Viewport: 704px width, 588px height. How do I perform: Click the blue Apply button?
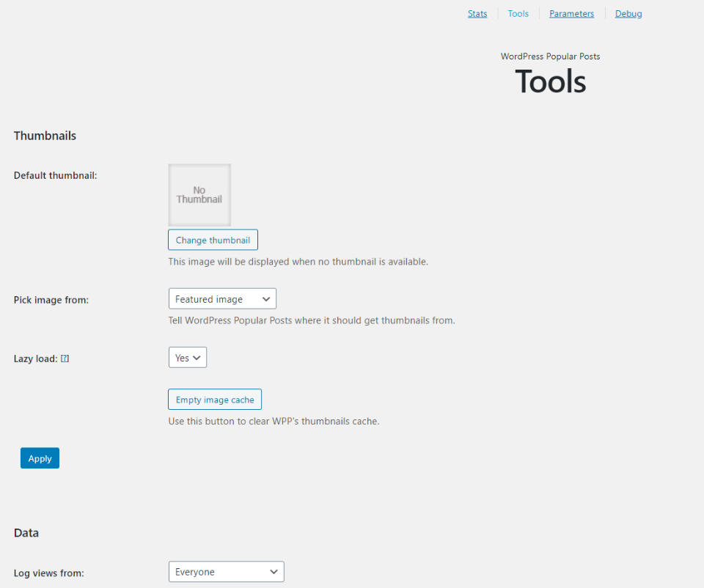tap(40, 458)
